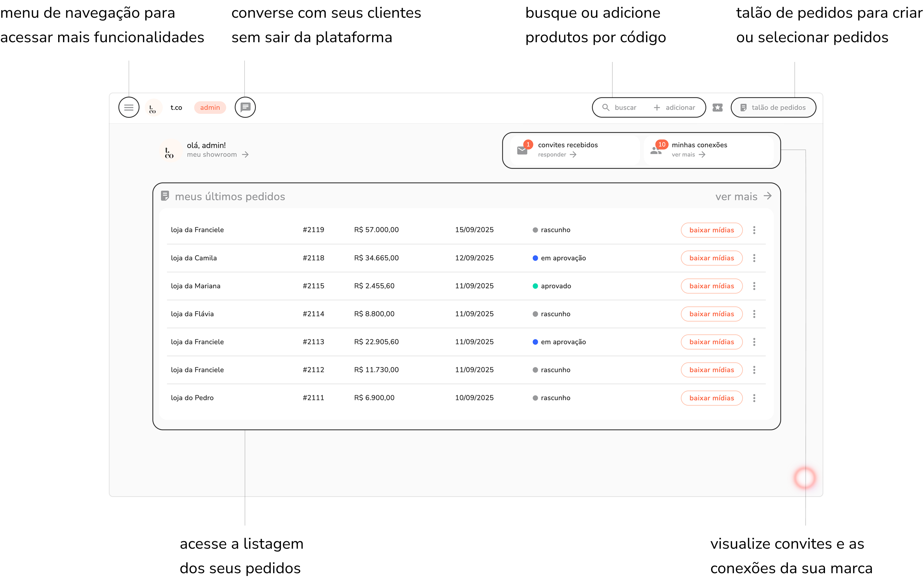
Task: Open three-dot menu for order #2115
Action: pos(754,286)
